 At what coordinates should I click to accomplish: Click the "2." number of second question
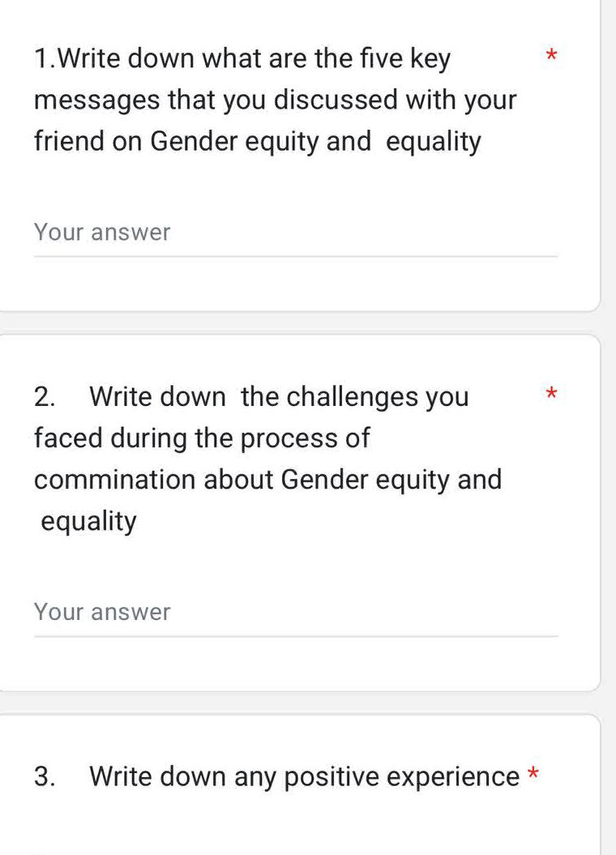pos(45,397)
